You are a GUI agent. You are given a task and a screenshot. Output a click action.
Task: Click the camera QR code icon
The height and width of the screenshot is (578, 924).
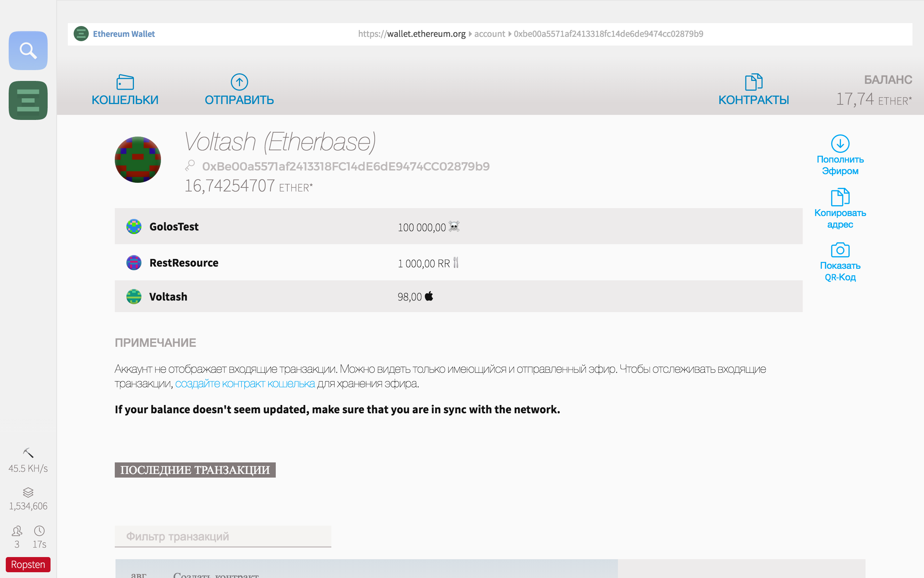pos(840,250)
